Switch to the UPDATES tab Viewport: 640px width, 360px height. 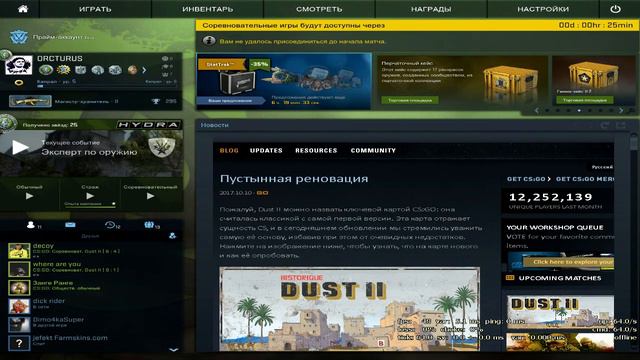pos(266,150)
